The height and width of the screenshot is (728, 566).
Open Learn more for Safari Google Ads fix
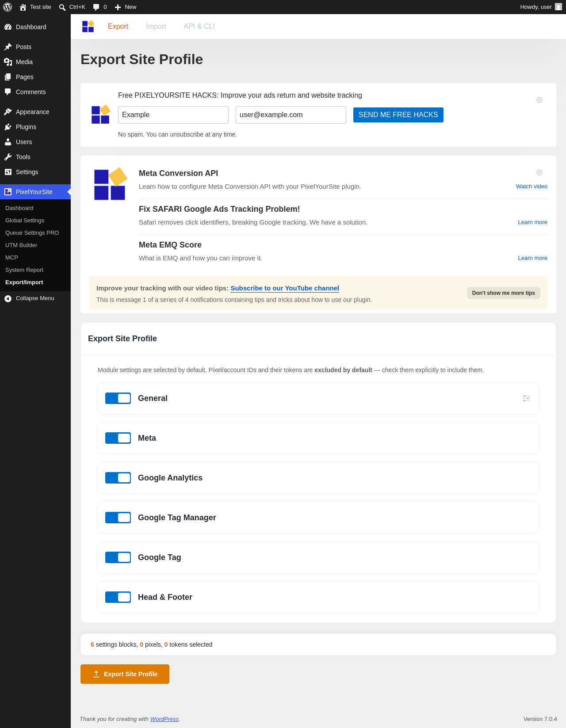point(532,222)
